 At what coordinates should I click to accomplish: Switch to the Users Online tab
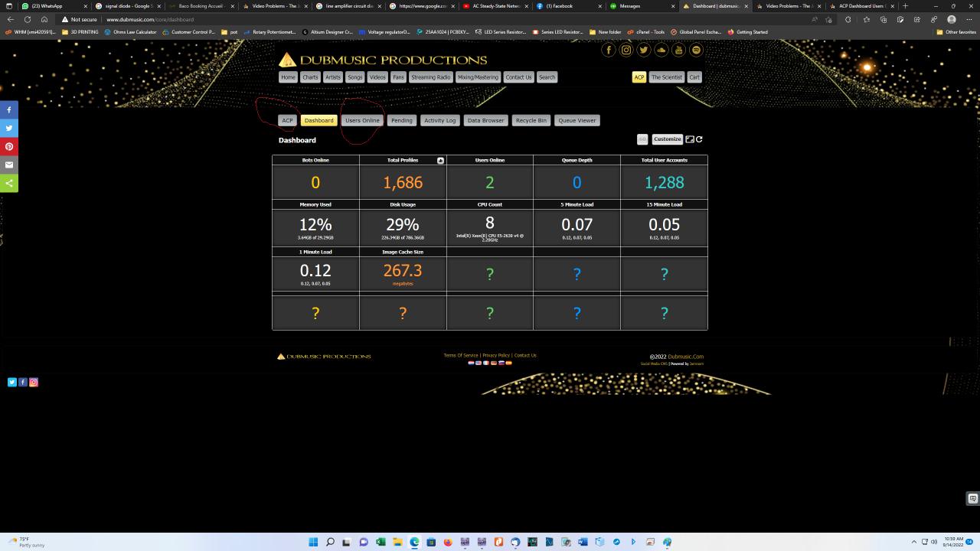[362, 120]
